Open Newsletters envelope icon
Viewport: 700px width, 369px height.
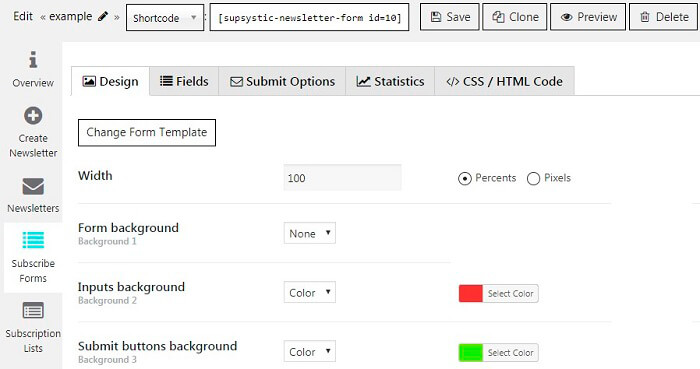[x=33, y=186]
